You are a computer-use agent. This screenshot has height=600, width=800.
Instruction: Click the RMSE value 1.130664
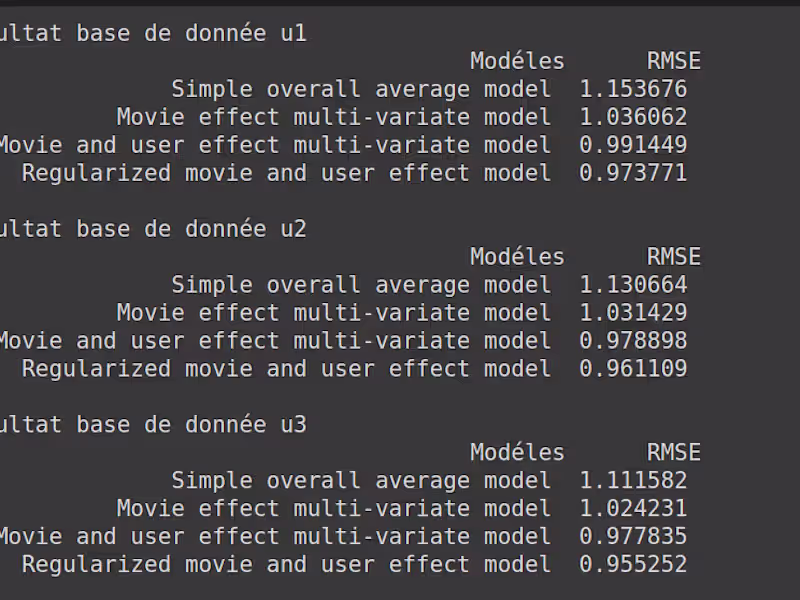[633, 285]
